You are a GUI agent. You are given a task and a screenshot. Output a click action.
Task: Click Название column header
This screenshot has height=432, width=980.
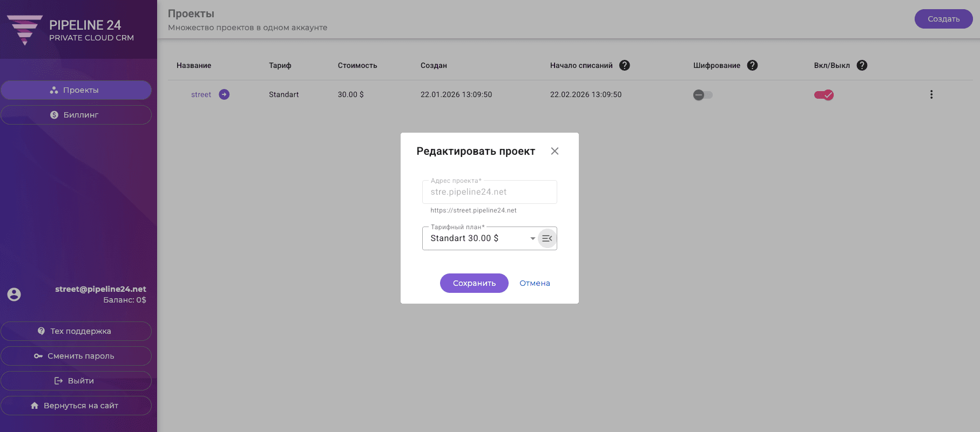[194, 65]
